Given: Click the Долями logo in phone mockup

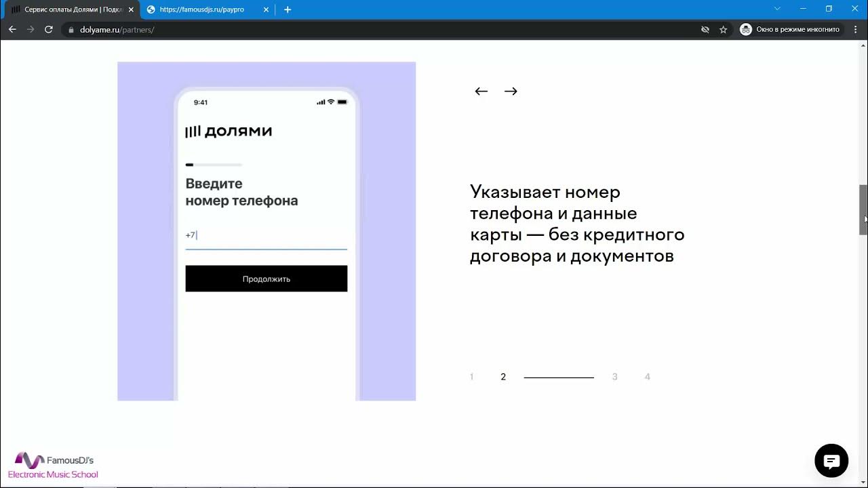Looking at the screenshot, I should click(x=229, y=131).
